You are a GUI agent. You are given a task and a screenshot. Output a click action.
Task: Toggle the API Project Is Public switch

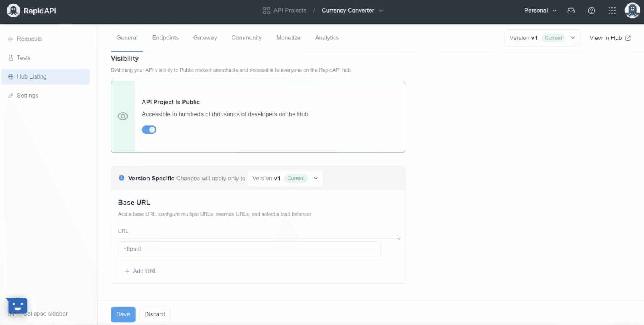(x=149, y=130)
